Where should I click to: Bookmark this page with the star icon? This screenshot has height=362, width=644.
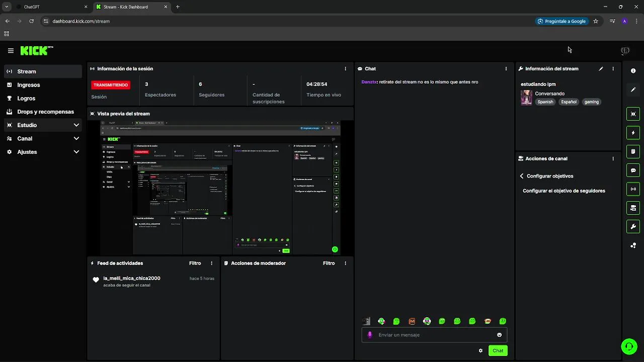coord(596,21)
